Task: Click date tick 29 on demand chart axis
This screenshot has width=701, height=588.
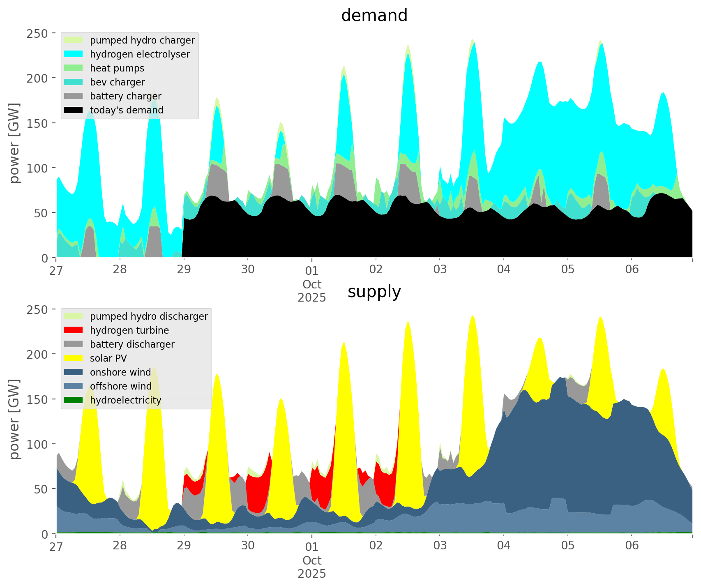Action: pos(184,270)
